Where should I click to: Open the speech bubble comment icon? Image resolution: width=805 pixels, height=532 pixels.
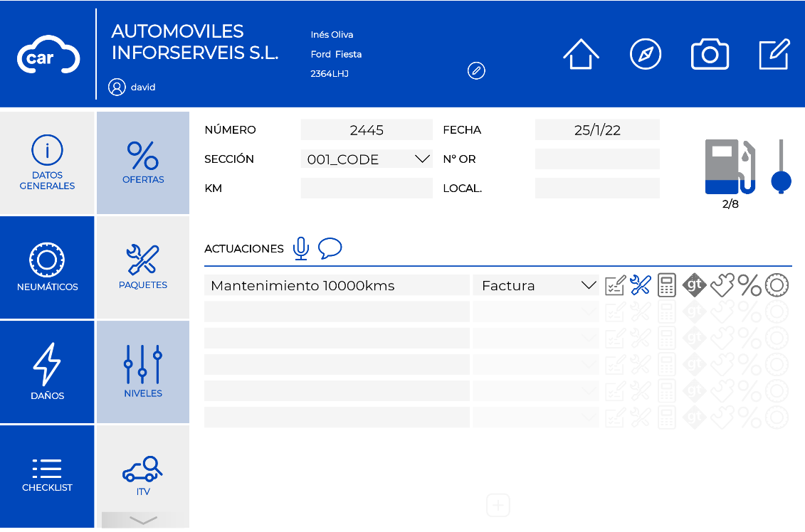(x=330, y=248)
